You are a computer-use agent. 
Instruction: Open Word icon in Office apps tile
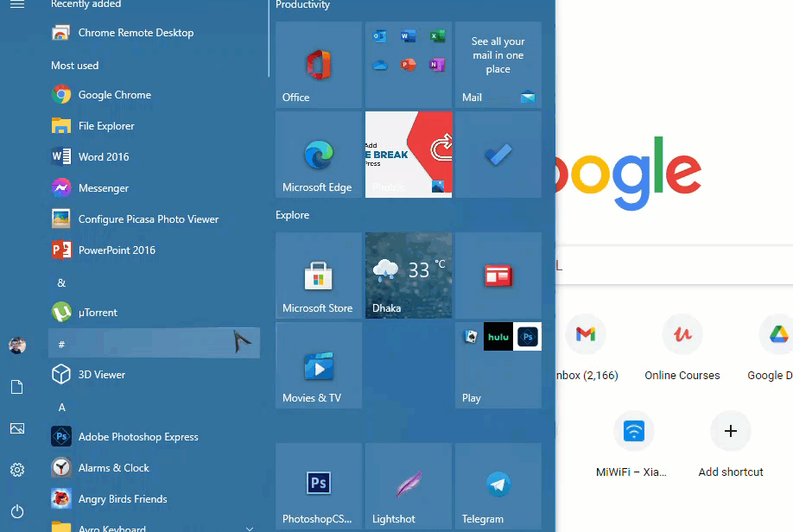(408, 36)
